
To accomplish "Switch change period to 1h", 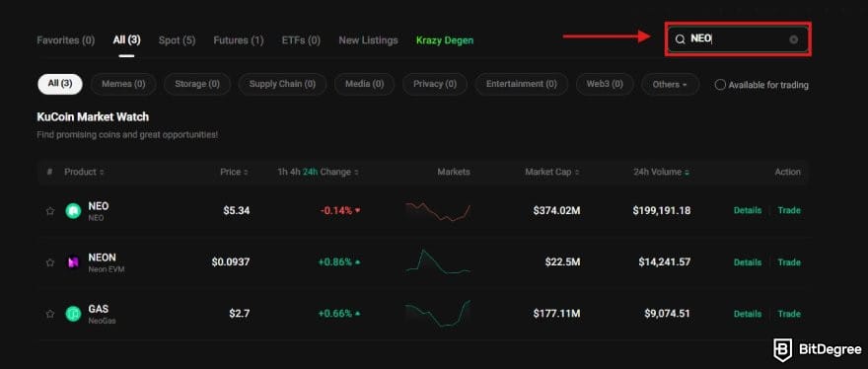I will 282,172.
